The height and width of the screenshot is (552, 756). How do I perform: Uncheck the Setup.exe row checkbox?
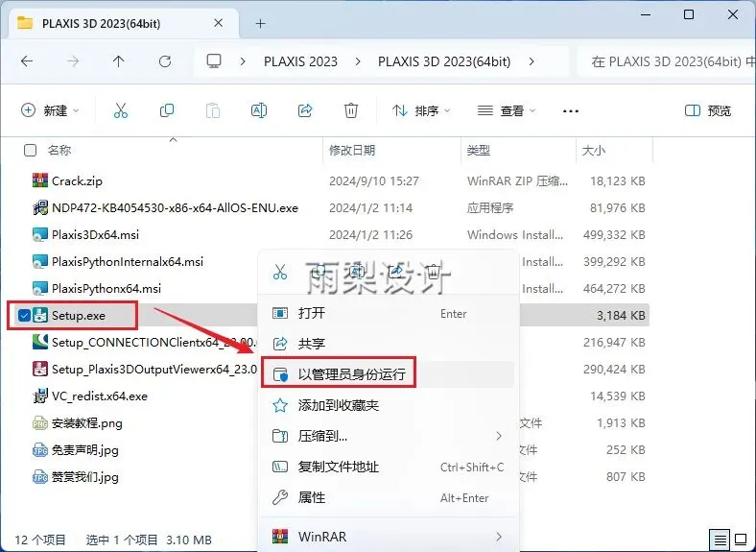(x=24, y=315)
